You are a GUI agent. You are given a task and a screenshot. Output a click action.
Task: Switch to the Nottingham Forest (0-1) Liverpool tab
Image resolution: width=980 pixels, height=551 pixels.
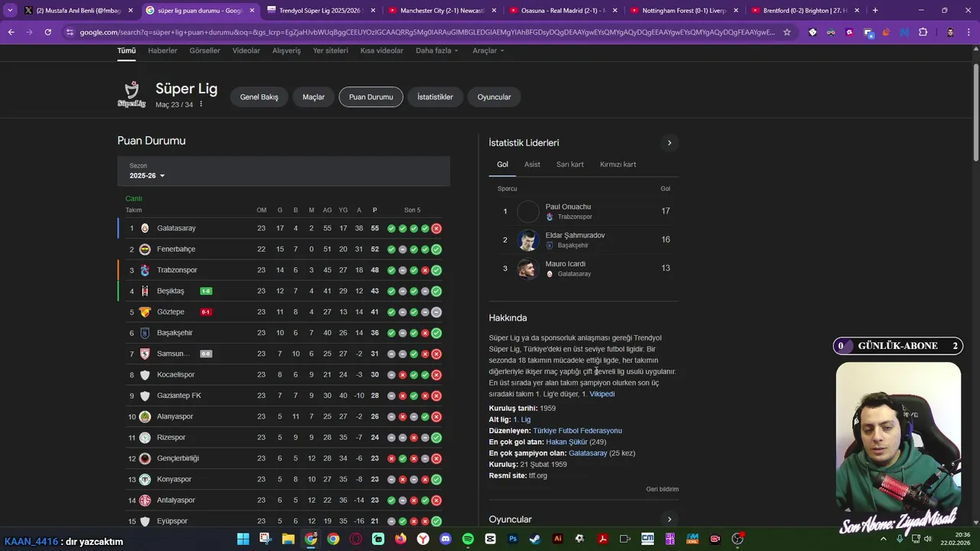[x=684, y=11]
